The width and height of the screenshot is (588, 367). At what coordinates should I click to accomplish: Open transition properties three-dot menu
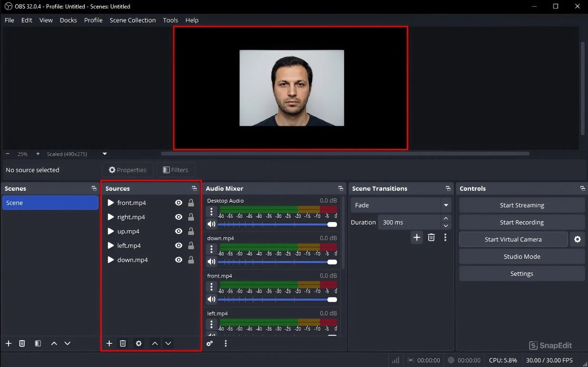(445, 237)
